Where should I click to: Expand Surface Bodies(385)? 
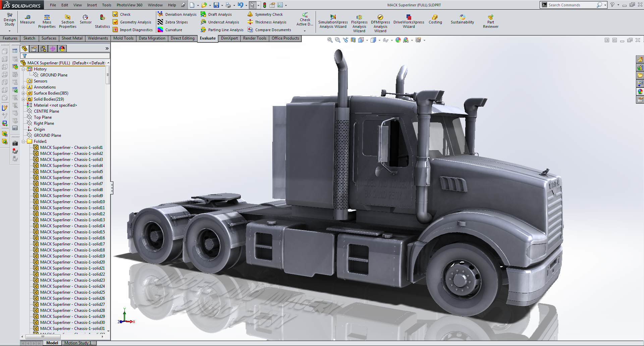tap(23, 93)
